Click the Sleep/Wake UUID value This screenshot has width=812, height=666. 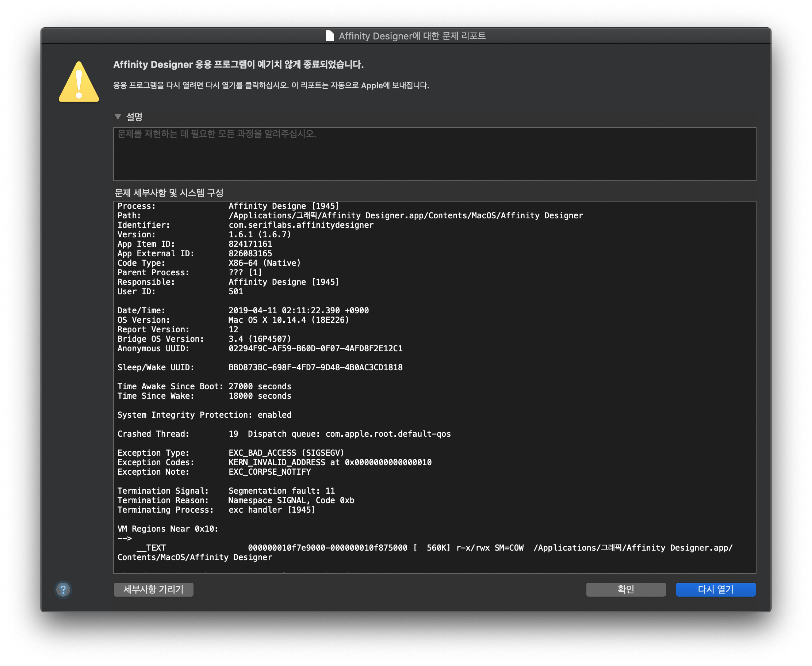316,368
